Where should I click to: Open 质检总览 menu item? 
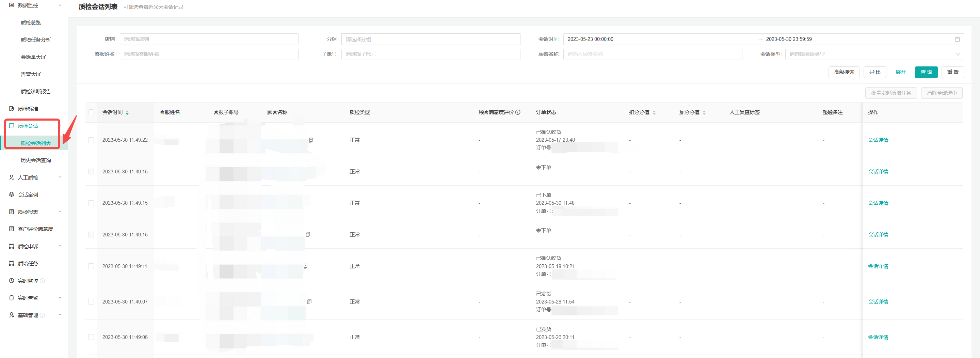(x=31, y=23)
